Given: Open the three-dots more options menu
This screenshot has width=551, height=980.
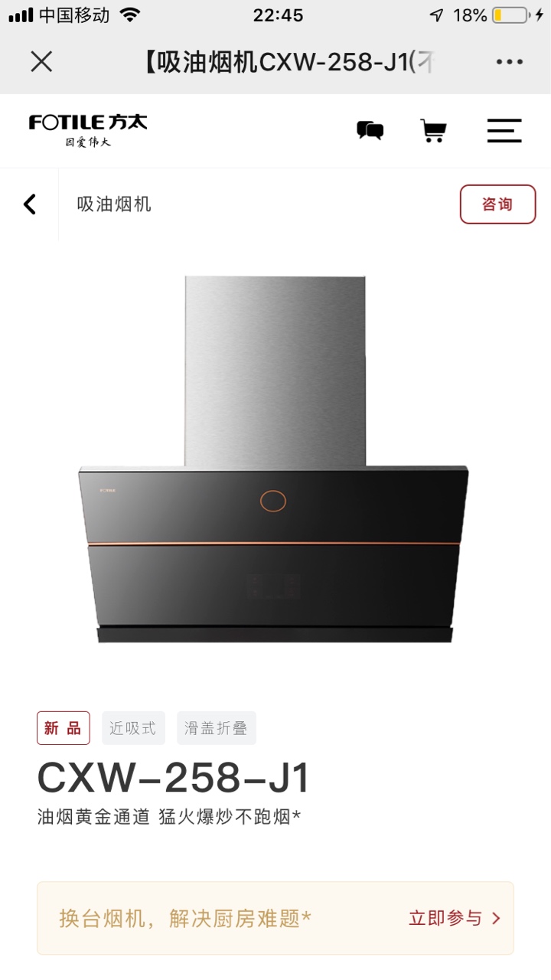Looking at the screenshot, I should (x=509, y=62).
